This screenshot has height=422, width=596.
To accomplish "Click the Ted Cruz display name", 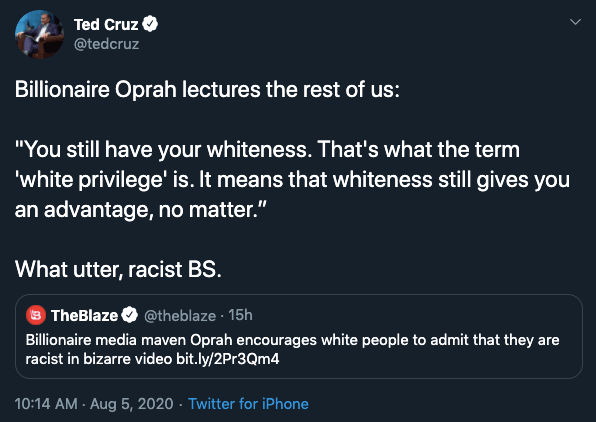I will 106,25.
